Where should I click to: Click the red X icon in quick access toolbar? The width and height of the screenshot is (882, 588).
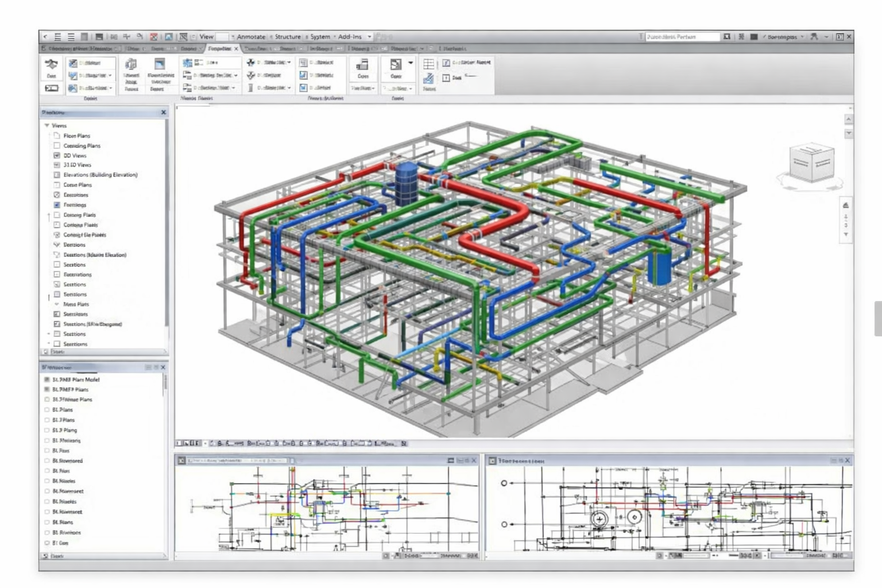point(154,37)
